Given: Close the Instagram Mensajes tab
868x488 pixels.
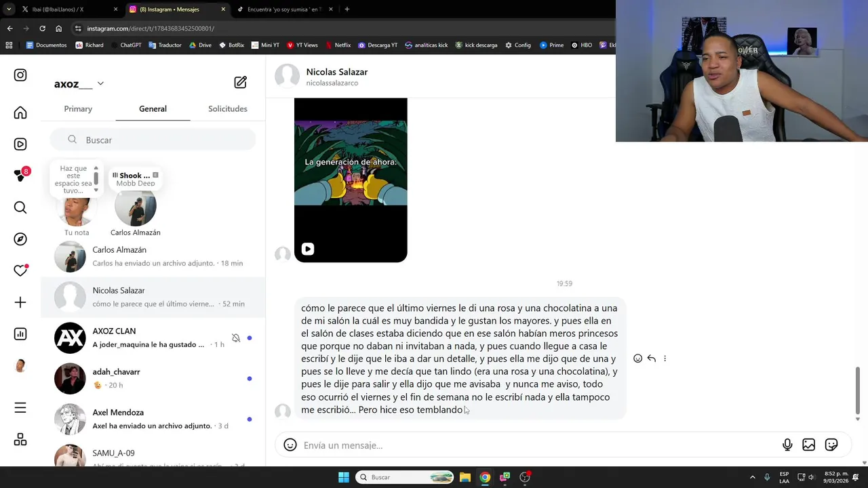Looking at the screenshot, I should coord(223,9).
